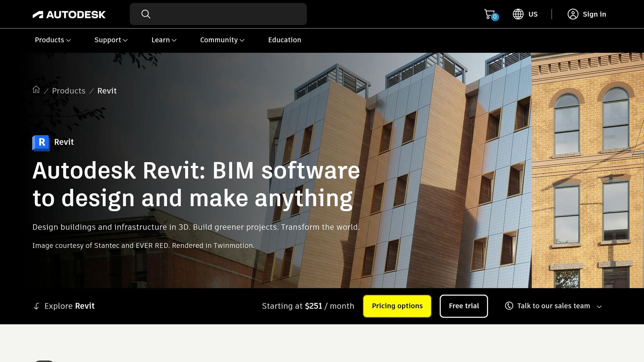
Task: Expand Talk to our sales team chevron
Action: 599,307
